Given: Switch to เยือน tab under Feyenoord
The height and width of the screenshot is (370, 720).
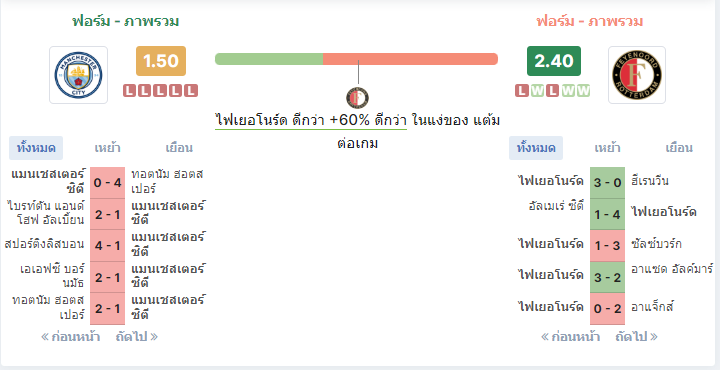Looking at the screenshot, I should pos(679,148).
